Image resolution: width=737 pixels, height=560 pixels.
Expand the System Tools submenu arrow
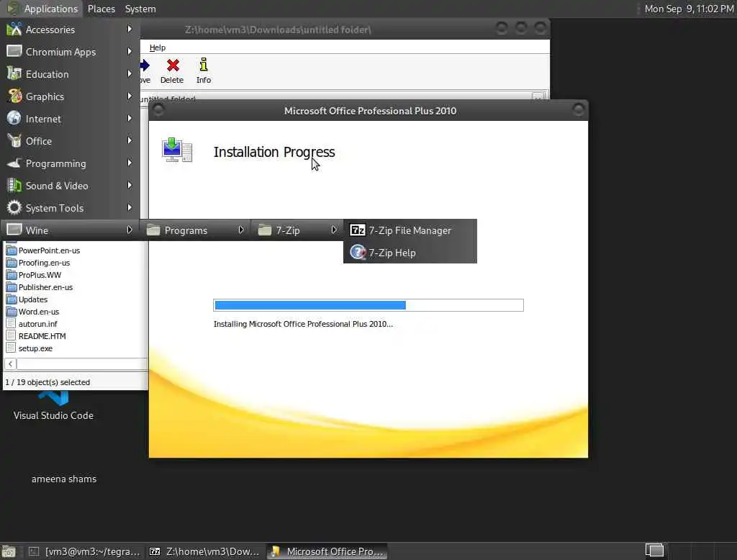click(130, 207)
